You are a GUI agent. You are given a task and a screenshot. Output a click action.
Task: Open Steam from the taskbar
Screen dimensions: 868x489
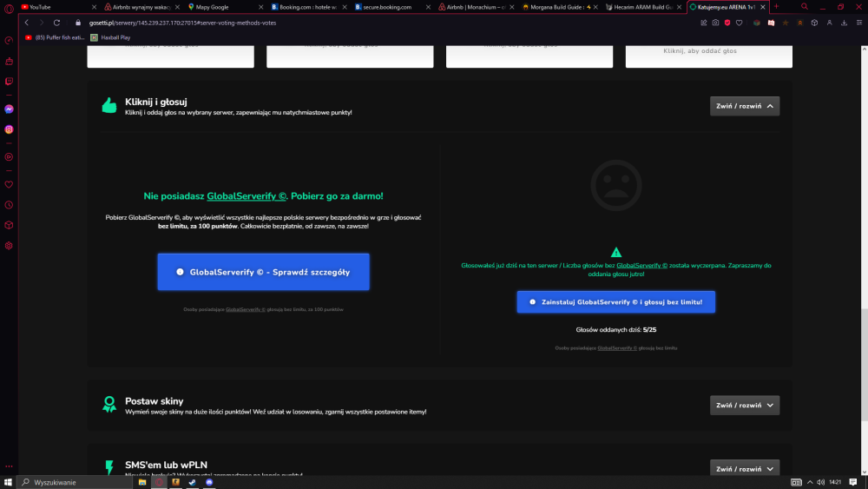[x=192, y=482]
